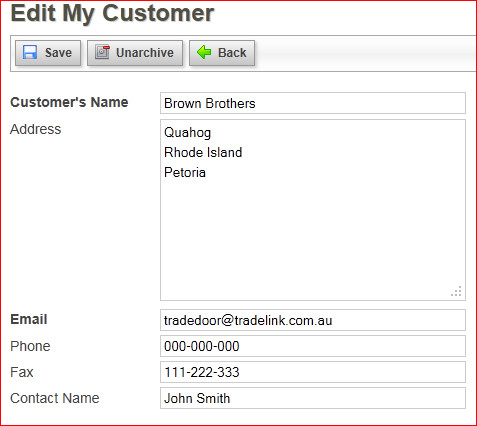Screen dimensions: 477x426
Task: Select the Fax field showing 111-222-333
Action: [313, 372]
